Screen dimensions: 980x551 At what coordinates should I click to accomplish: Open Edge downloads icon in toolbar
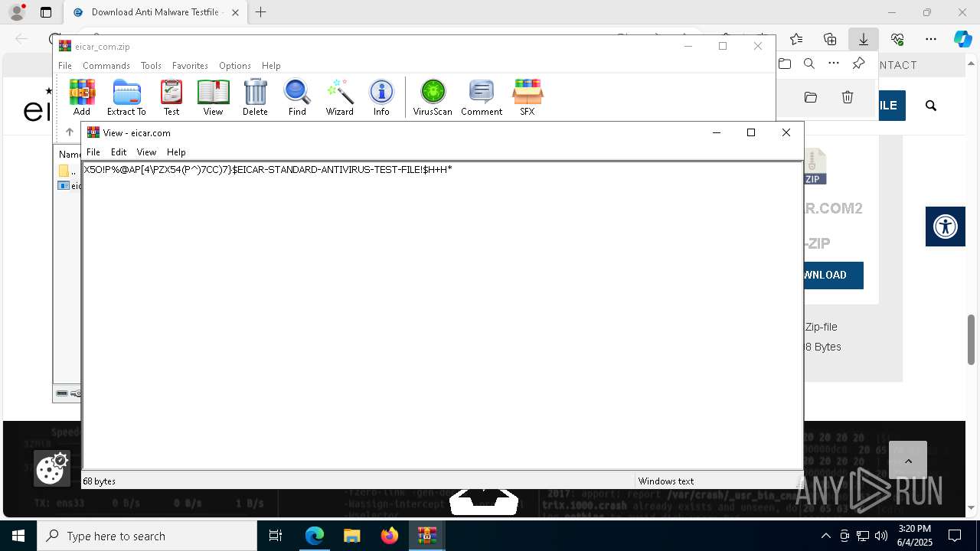point(863,39)
